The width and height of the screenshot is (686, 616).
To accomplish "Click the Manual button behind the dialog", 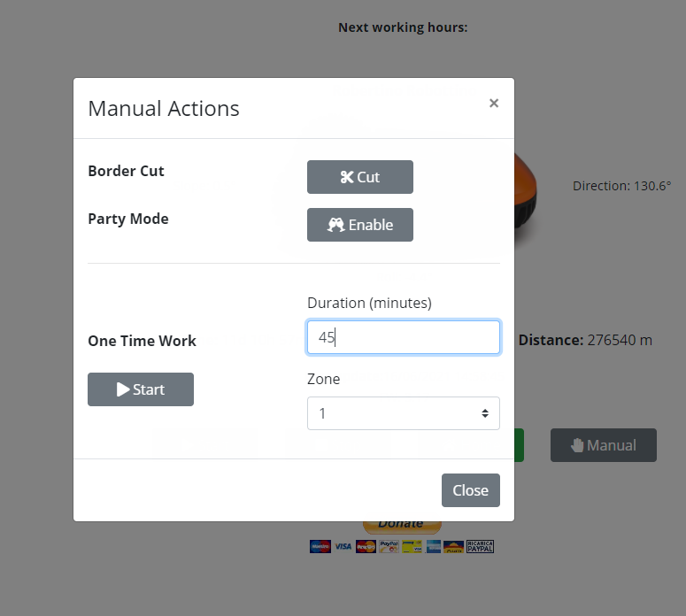I will click(604, 445).
